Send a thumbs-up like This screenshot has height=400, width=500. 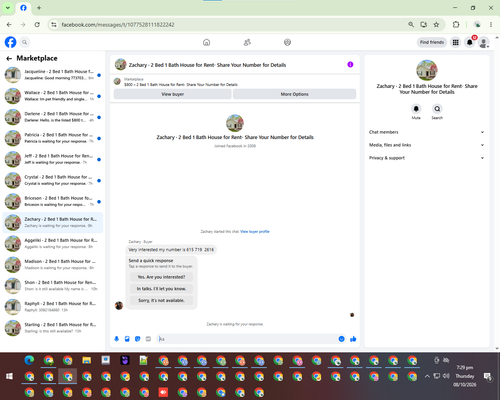click(x=353, y=339)
